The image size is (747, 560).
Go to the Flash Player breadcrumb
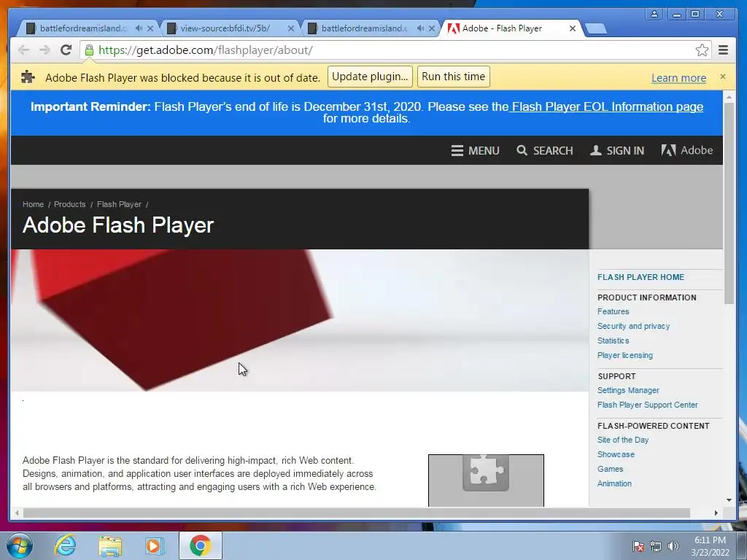coord(119,204)
